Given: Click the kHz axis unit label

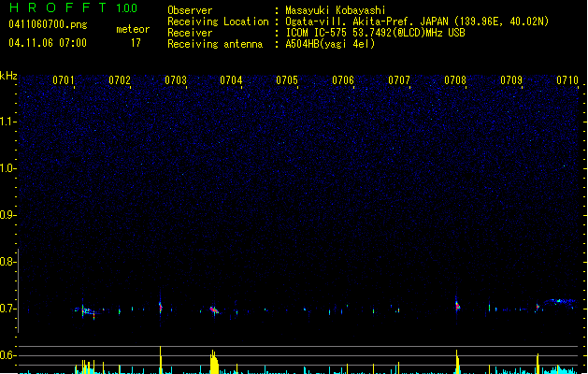Looking at the screenshot, I should pos(8,76).
